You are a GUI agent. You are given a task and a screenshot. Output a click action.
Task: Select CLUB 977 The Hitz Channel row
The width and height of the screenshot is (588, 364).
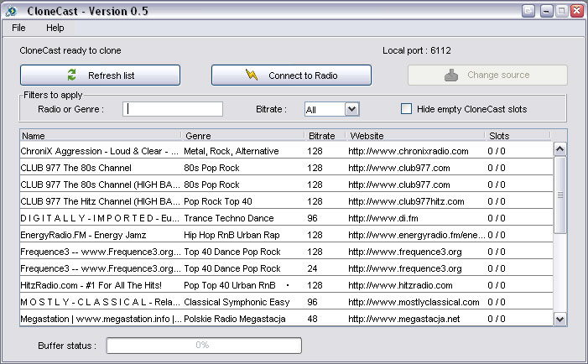tap(287, 201)
